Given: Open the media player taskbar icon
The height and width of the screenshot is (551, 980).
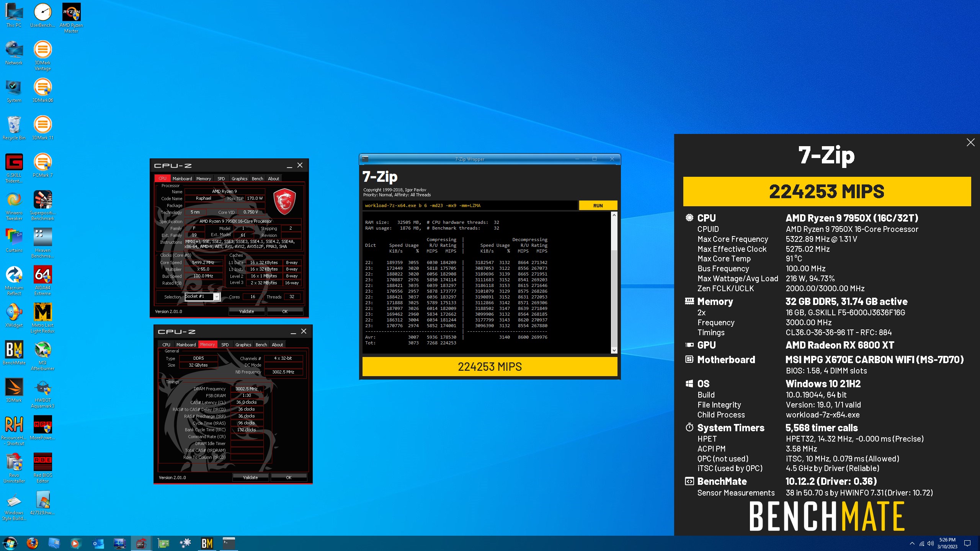Looking at the screenshot, I should (x=76, y=543).
